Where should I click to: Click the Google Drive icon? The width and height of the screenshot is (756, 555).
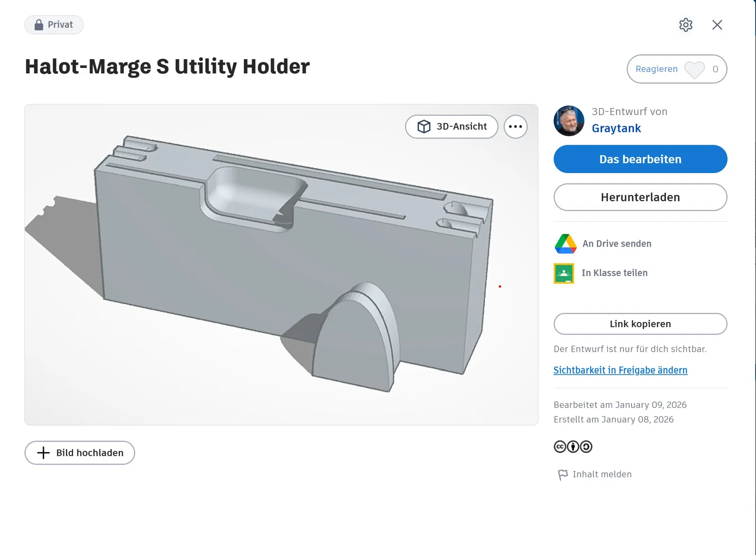coord(565,244)
